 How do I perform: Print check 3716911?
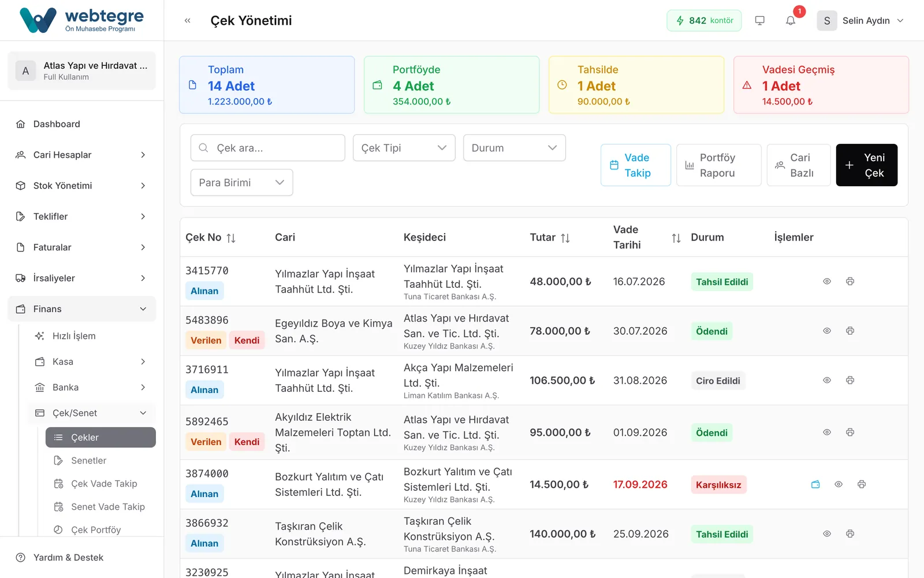[850, 380]
